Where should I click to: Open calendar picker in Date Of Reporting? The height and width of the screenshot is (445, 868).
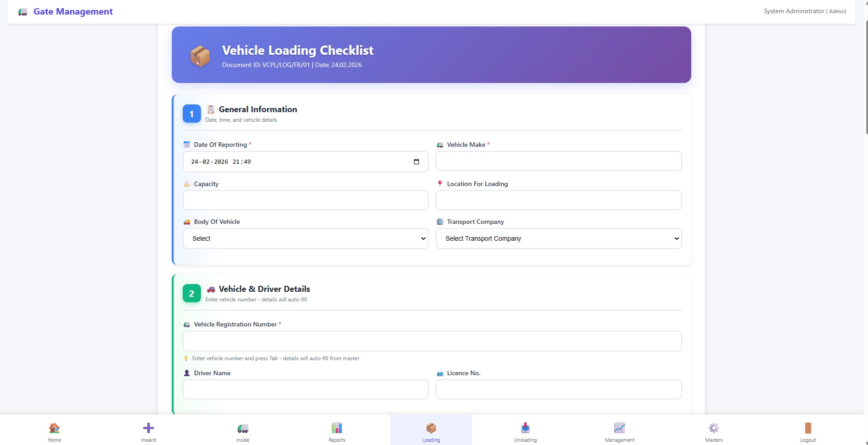[x=416, y=162]
